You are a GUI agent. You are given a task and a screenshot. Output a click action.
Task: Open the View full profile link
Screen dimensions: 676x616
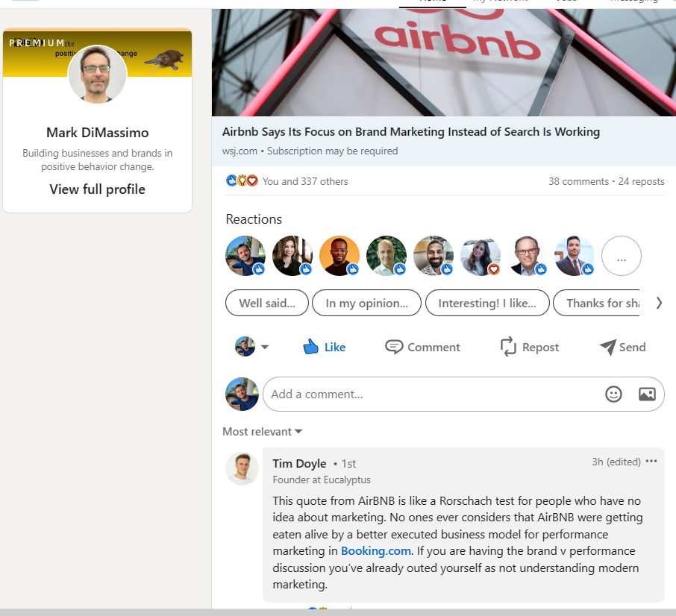(x=97, y=189)
